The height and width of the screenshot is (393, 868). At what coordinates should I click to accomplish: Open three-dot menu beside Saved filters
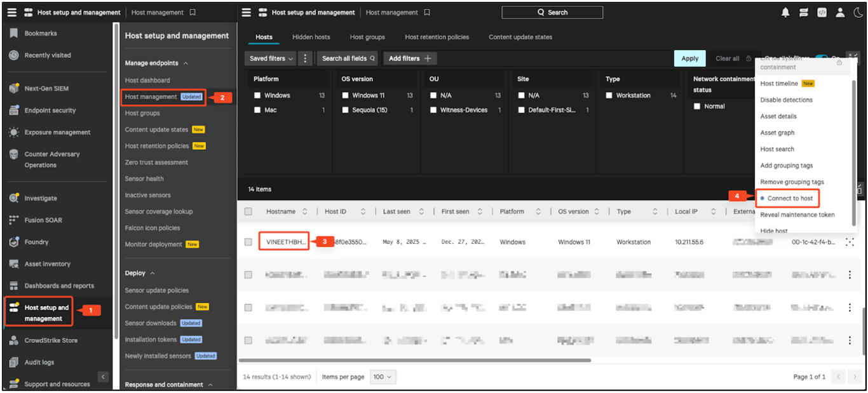pyautogui.click(x=306, y=58)
